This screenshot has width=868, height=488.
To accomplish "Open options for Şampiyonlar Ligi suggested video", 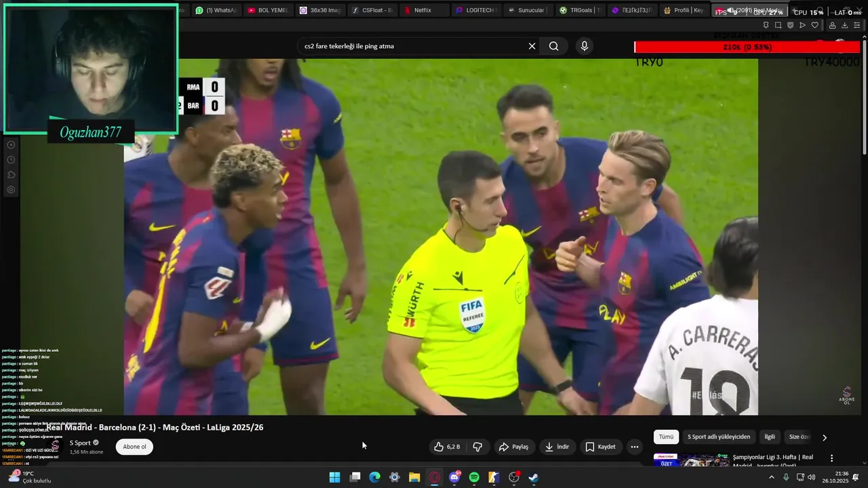I will [x=831, y=458].
